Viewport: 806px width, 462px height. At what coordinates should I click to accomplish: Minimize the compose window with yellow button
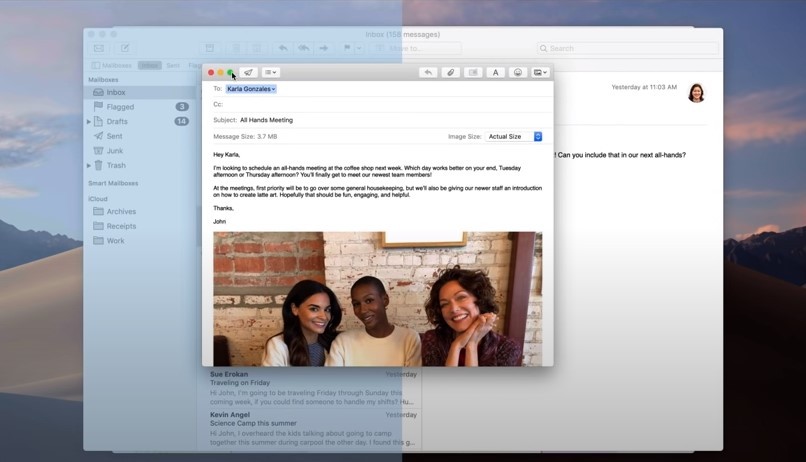coord(221,72)
